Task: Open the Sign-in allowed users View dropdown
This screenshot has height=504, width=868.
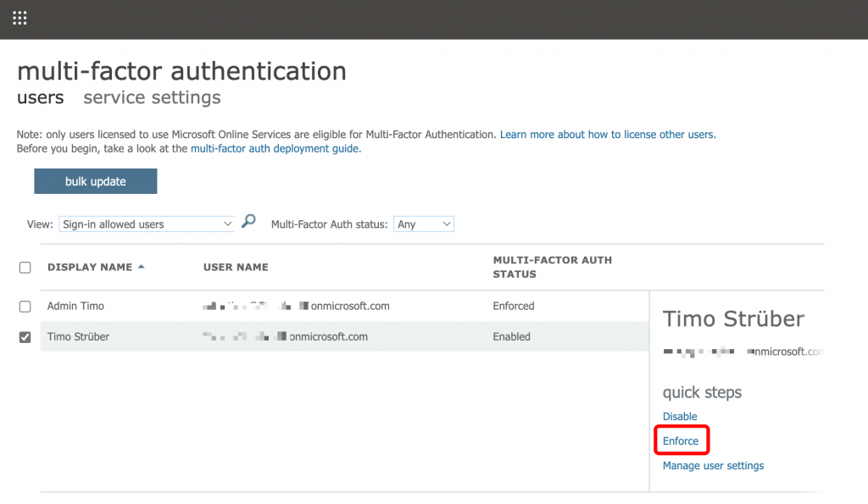Action: (147, 224)
